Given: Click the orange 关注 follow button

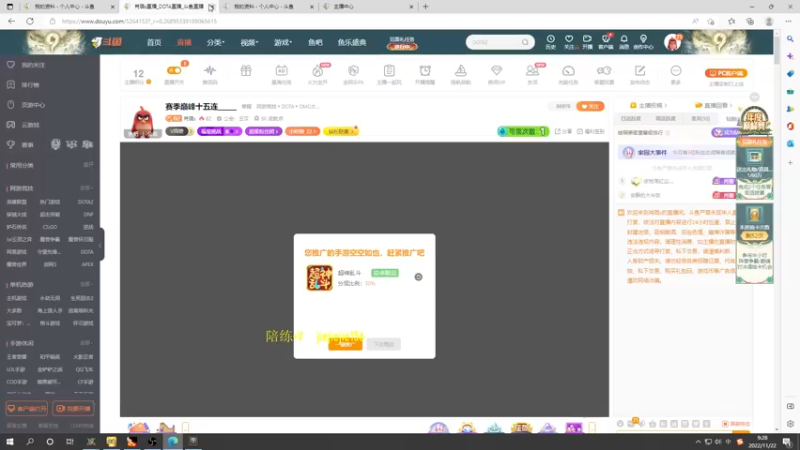Looking at the screenshot, I should (590, 106).
